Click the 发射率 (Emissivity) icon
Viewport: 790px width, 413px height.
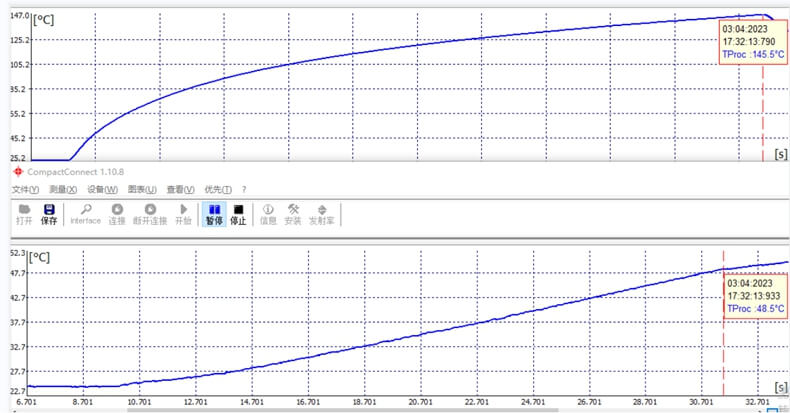pyautogui.click(x=321, y=214)
